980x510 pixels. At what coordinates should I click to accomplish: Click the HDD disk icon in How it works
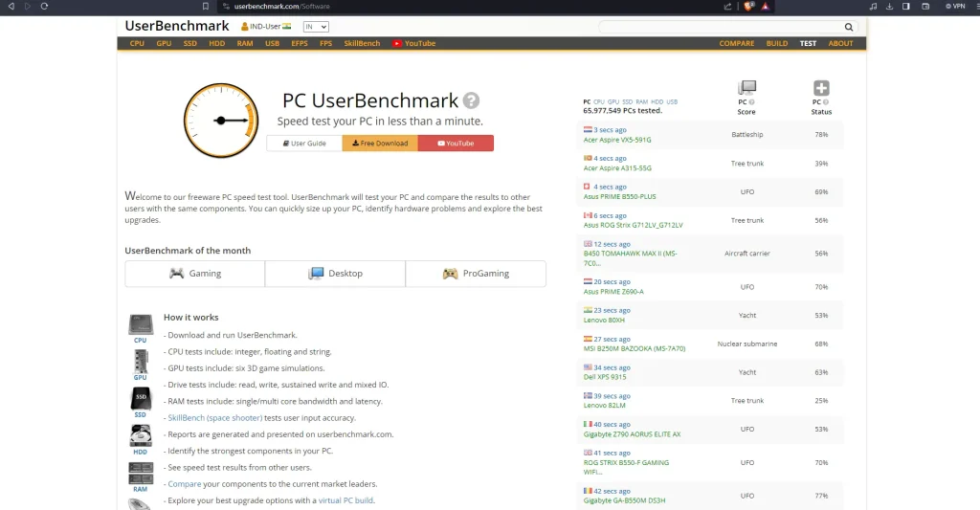tap(141, 435)
